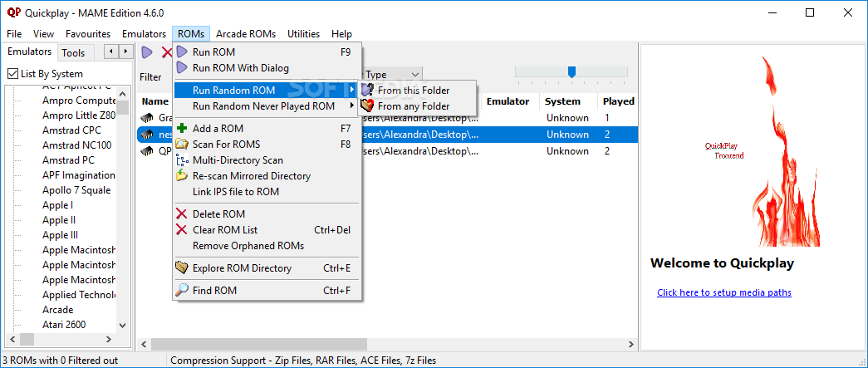The image size is (868, 368).
Task: Select Amstrad CPC in the systems list
Action: 71,130
